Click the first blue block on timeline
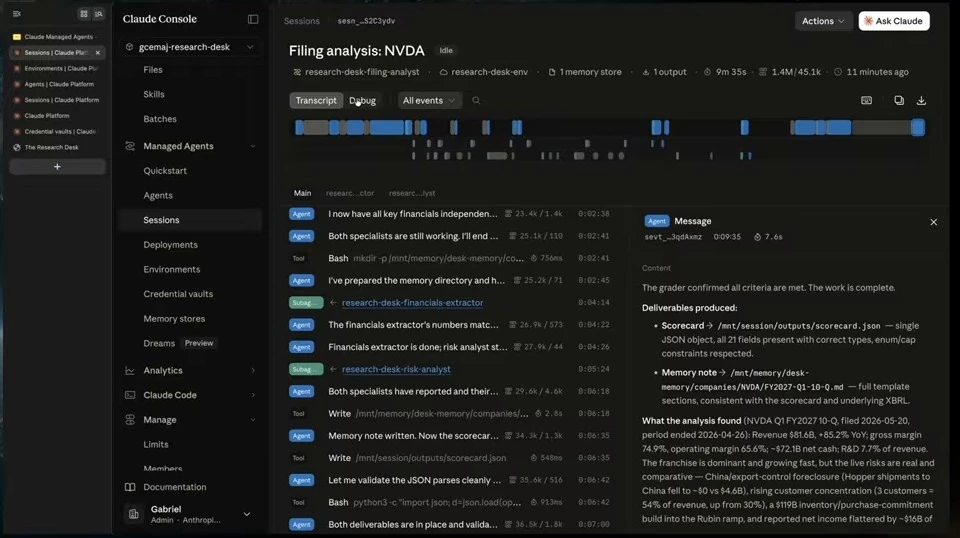The width and height of the screenshot is (960, 538). click(x=299, y=127)
